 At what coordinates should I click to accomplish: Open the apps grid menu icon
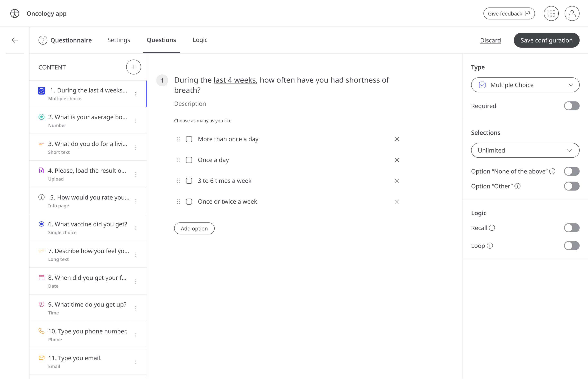pyautogui.click(x=551, y=13)
